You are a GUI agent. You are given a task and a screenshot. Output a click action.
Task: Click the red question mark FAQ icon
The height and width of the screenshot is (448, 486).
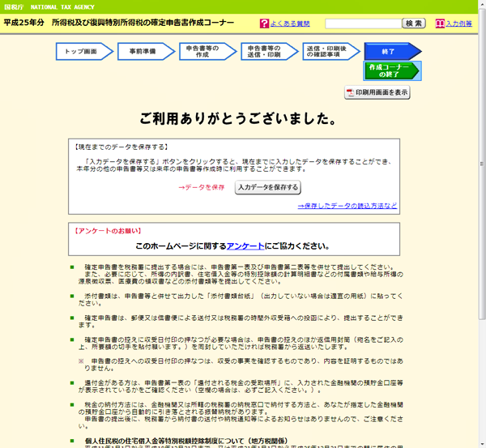click(x=264, y=23)
